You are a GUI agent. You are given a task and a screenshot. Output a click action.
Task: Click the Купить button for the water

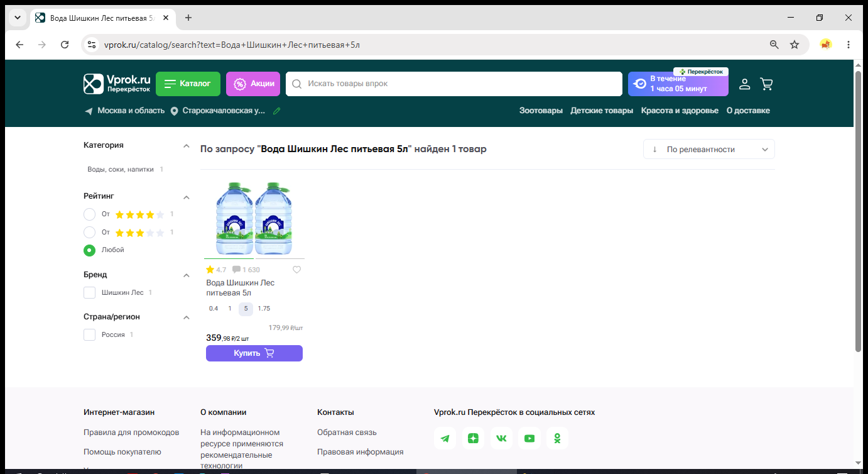(254, 353)
